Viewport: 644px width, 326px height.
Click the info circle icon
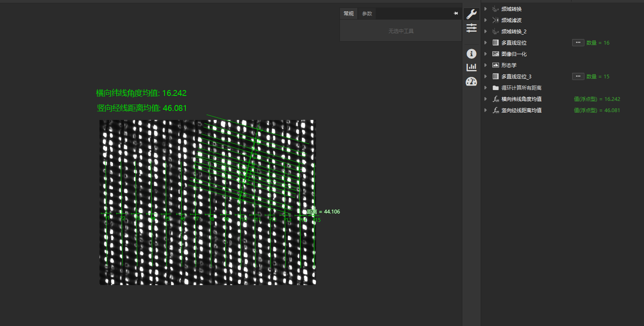click(x=471, y=54)
